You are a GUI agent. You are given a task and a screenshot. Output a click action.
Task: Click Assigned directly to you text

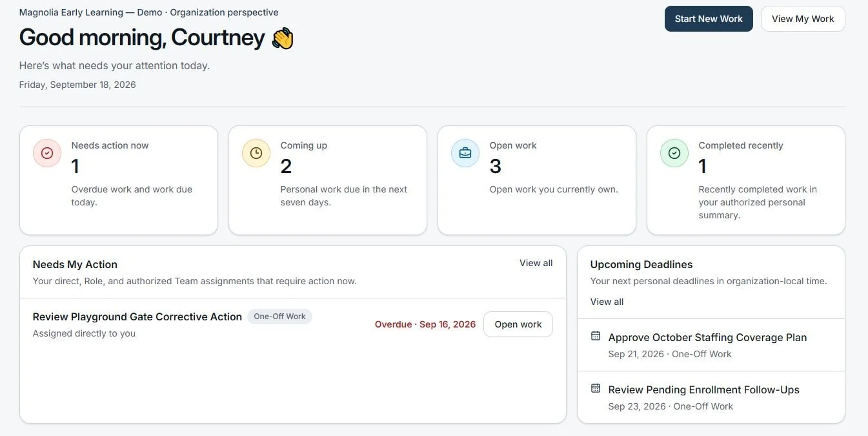tap(84, 333)
